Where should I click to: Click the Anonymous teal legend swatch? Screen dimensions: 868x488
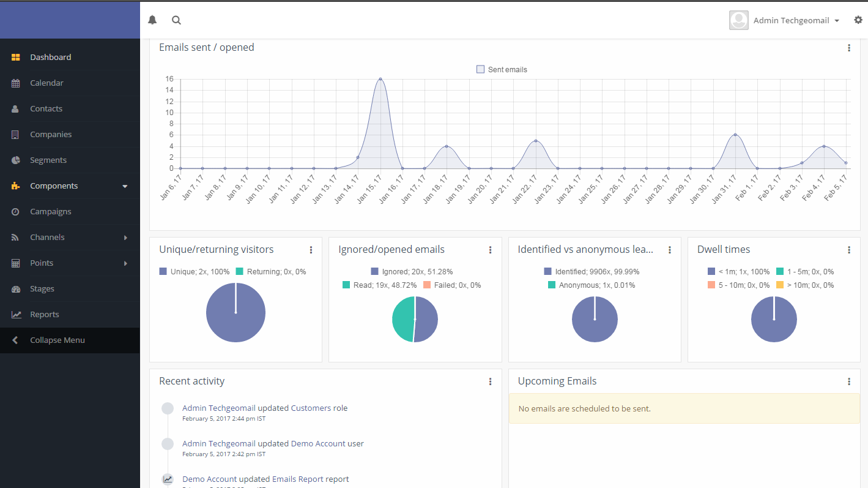(x=552, y=285)
